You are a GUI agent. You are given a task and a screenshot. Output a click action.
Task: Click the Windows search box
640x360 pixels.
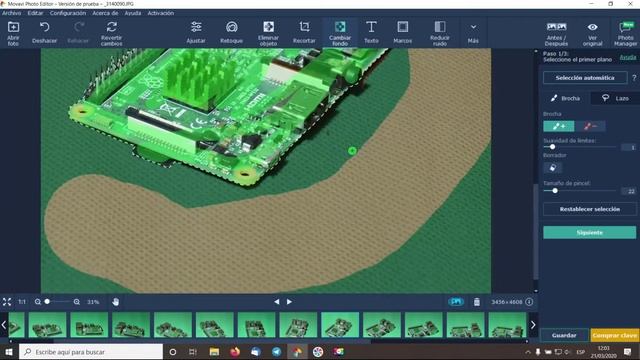[91, 351]
